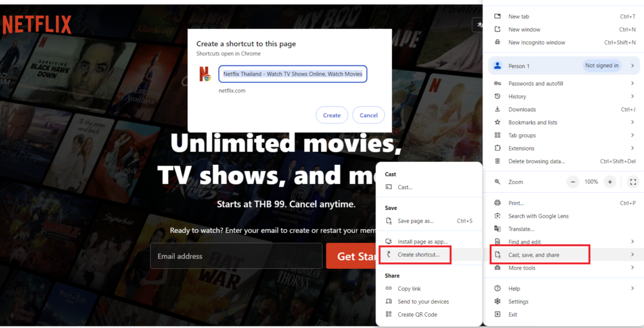Expand the History submenu arrow
The height and width of the screenshot is (328, 644).
point(633,96)
